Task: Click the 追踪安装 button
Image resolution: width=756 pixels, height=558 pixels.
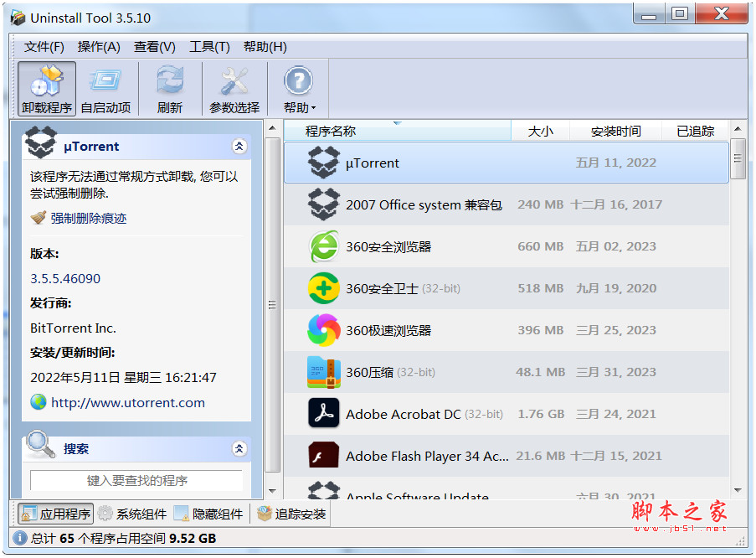Action: 291,514
